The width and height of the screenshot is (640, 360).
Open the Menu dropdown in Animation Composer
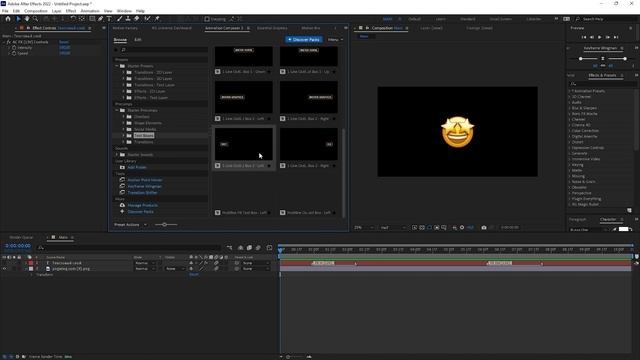coord(336,40)
